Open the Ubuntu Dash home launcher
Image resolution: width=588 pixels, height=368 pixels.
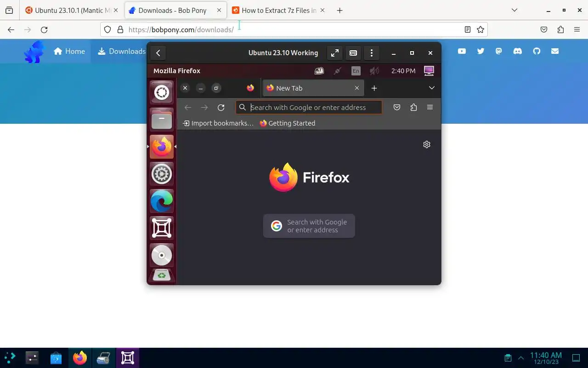[x=162, y=92]
